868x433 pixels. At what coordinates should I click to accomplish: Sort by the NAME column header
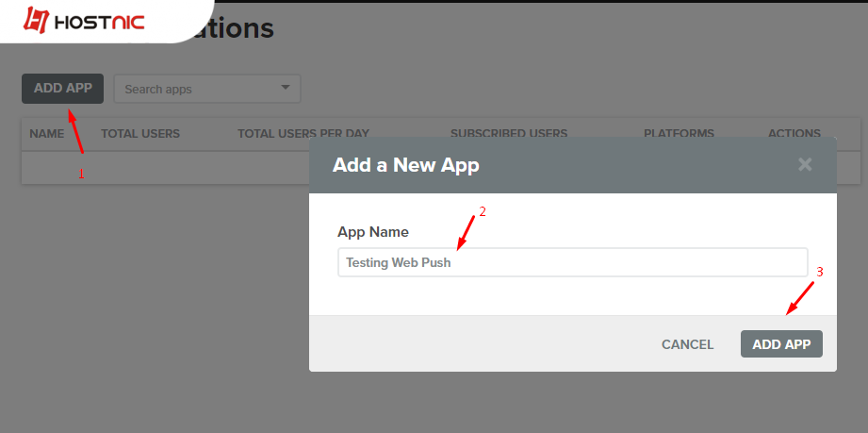[x=46, y=134]
